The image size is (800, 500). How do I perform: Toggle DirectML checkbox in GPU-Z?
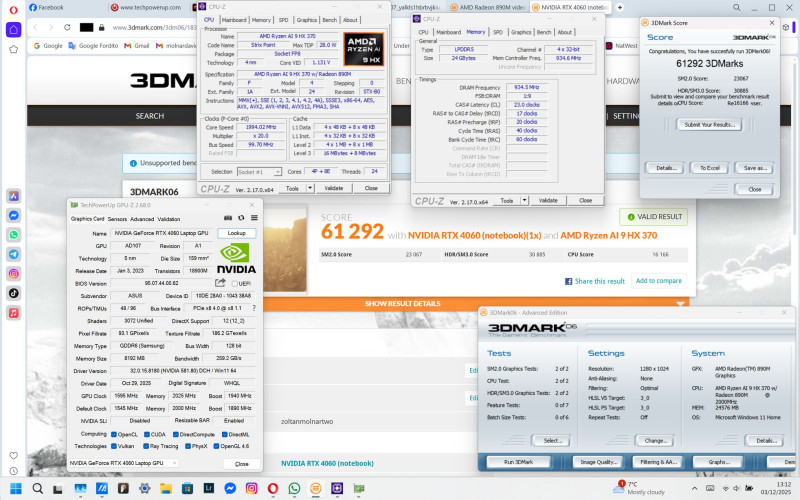pyautogui.click(x=224, y=435)
